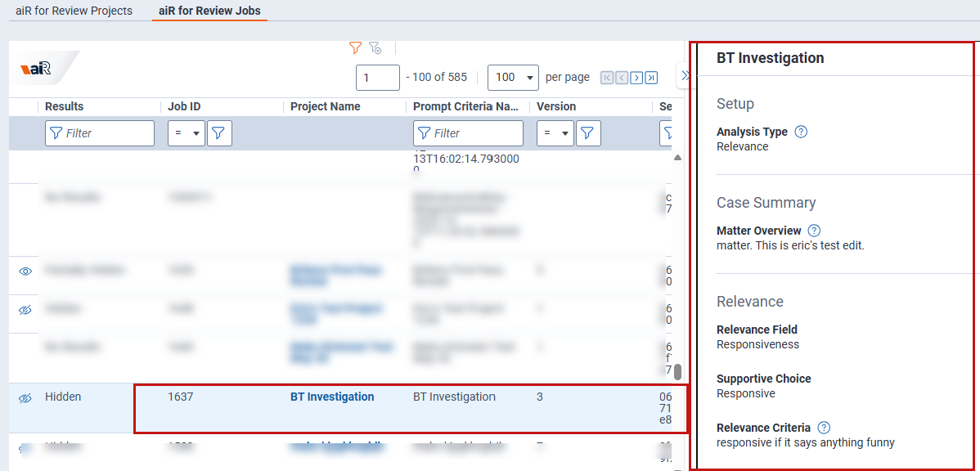The width and height of the screenshot is (980, 471).
Task: Open the Job ID operator dropdown
Action: tap(187, 133)
